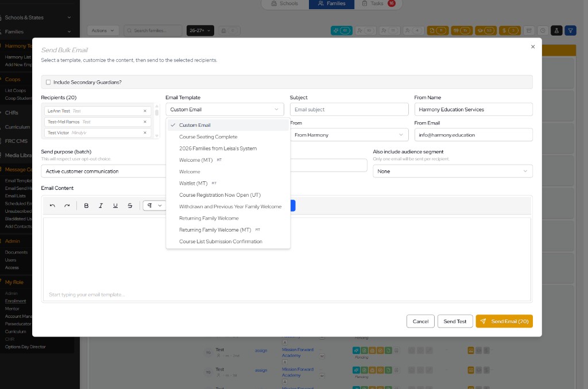Screen dimensions: 588x389
Task: Click the Send Test button
Action: pyautogui.click(x=455, y=321)
